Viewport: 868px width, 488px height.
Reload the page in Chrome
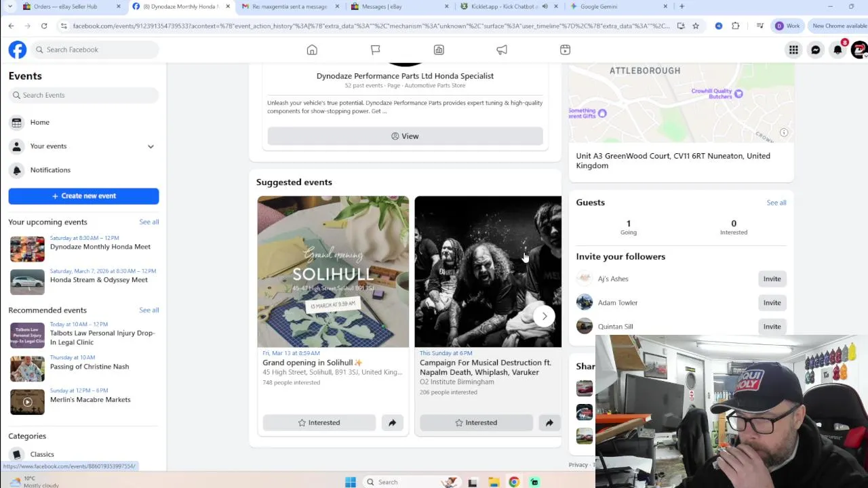click(x=44, y=26)
